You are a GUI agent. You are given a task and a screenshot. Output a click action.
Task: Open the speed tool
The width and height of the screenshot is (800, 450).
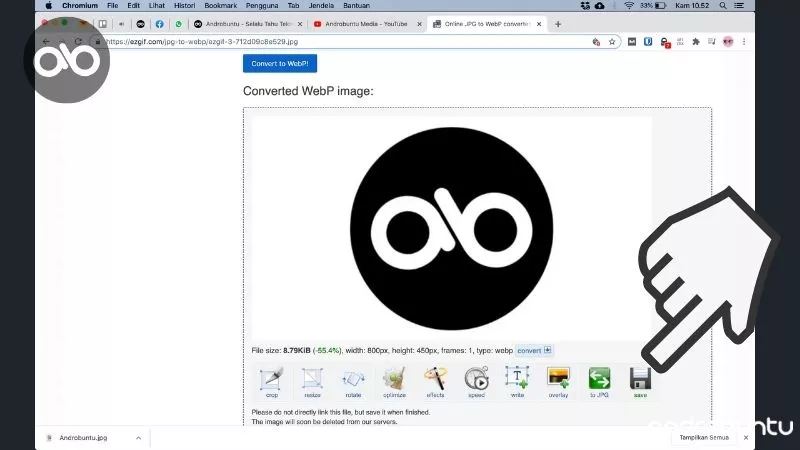pyautogui.click(x=477, y=382)
